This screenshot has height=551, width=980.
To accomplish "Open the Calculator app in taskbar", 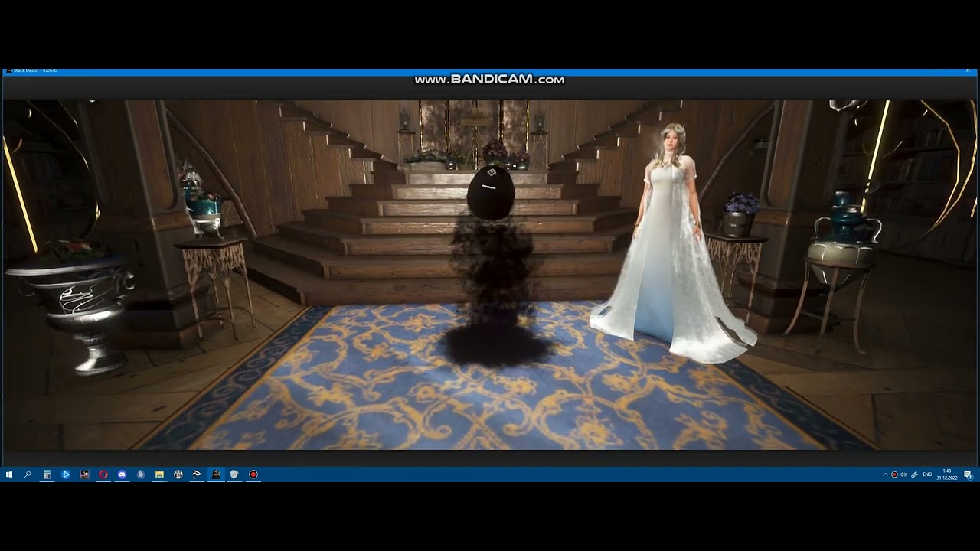I will tap(47, 474).
